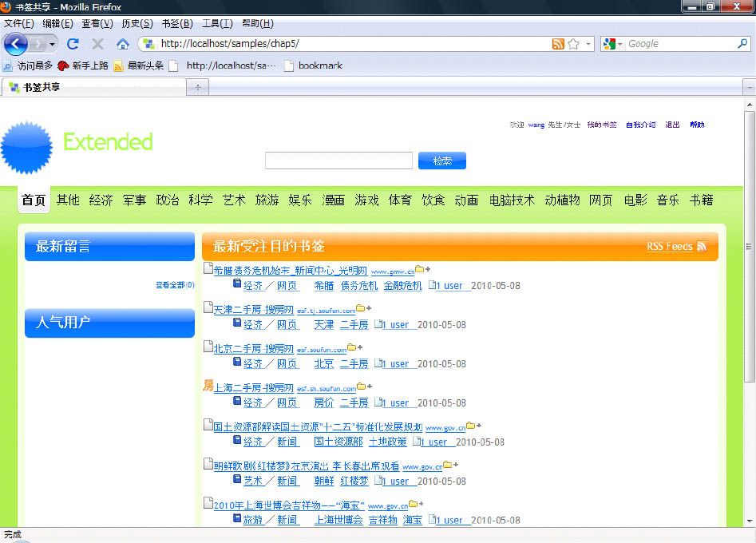
Task: Select the 书签共享 browser tab
Action: pyautogui.click(x=93, y=87)
